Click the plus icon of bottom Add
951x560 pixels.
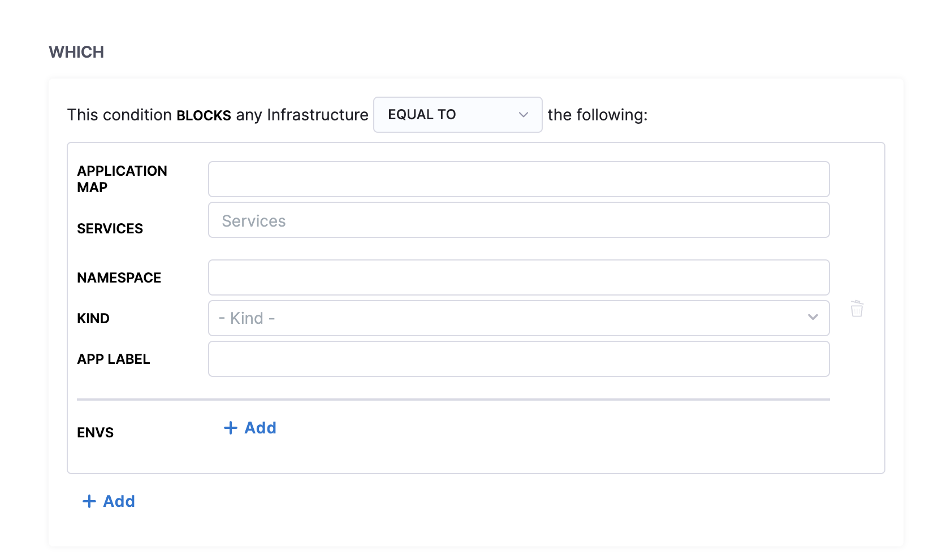[x=89, y=501]
